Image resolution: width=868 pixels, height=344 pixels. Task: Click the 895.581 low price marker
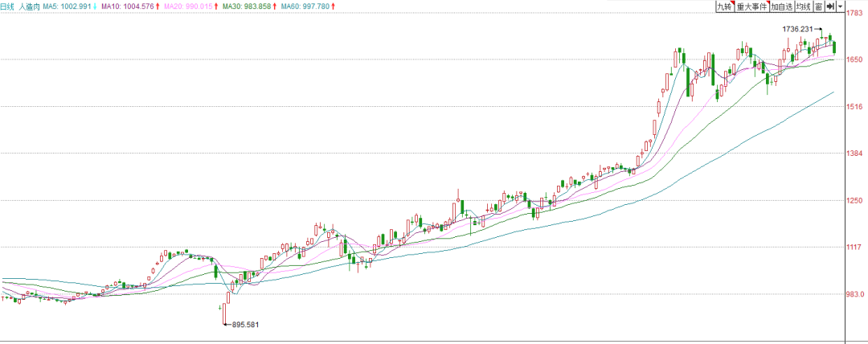(x=244, y=325)
